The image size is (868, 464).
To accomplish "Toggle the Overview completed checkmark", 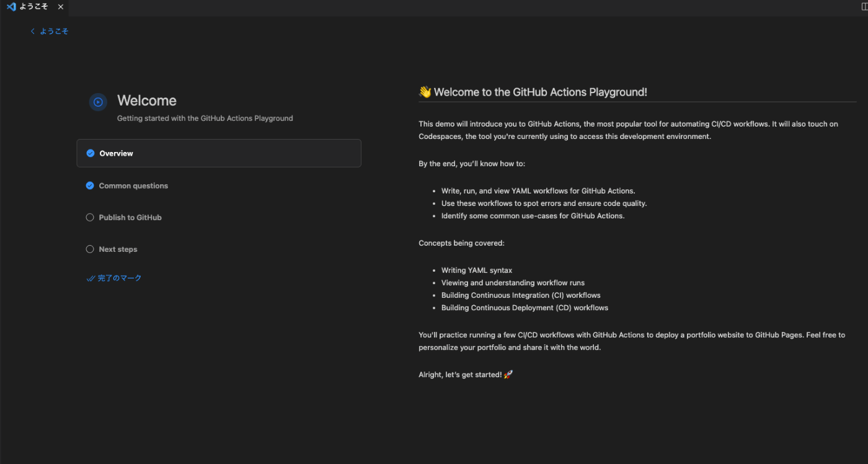I will click(x=91, y=153).
